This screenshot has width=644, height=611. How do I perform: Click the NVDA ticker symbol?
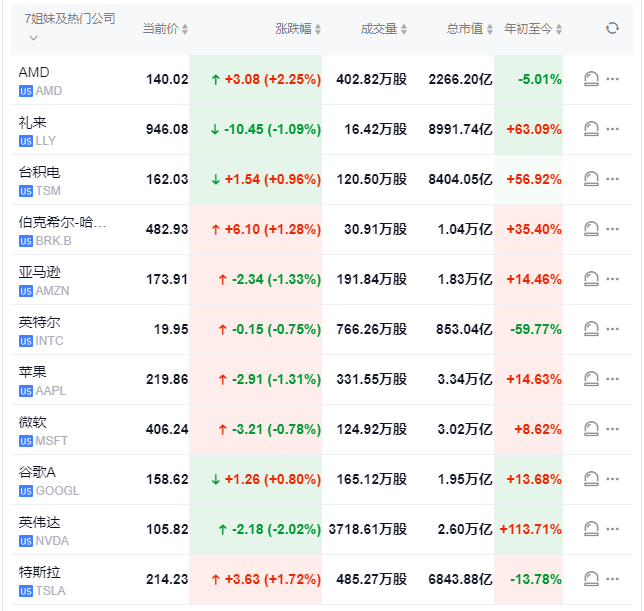pyautogui.click(x=52, y=541)
